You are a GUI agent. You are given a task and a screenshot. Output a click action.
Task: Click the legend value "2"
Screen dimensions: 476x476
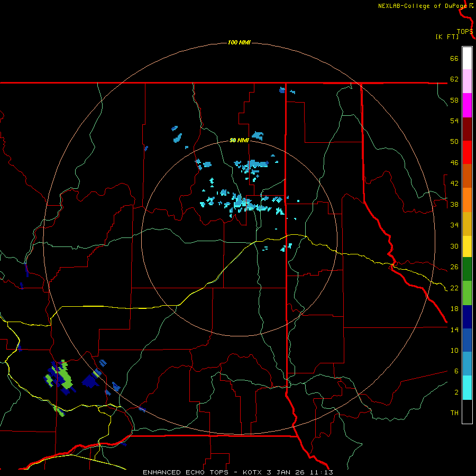(x=456, y=392)
